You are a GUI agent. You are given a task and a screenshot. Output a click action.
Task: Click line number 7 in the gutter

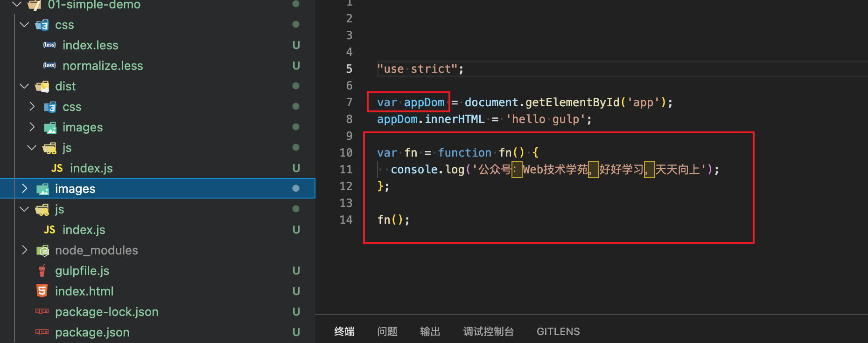pyautogui.click(x=349, y=102)
